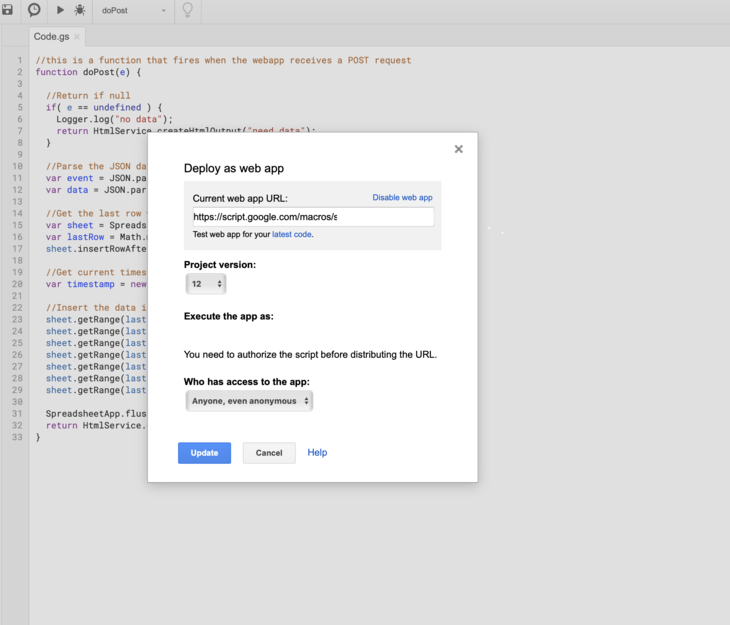The width and height of the screenshot is (730, 625).
Task: Click the 'Disable web app' link
Action: (402, 198)
